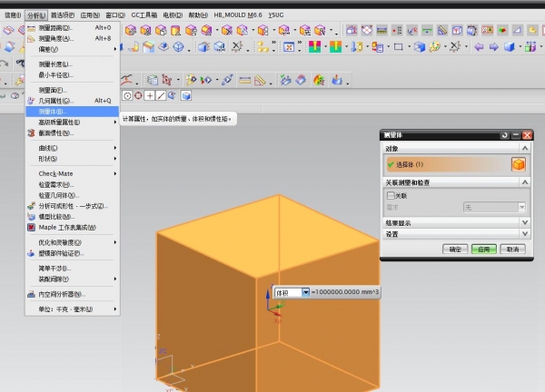
Task: Toggle the red circle quadrant snap button
Action: click(x=138, y=95)
